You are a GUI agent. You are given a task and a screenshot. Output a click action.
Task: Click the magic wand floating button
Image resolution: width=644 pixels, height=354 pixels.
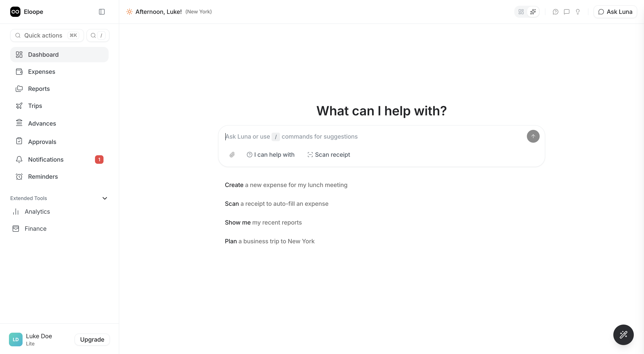coord(623,335)
